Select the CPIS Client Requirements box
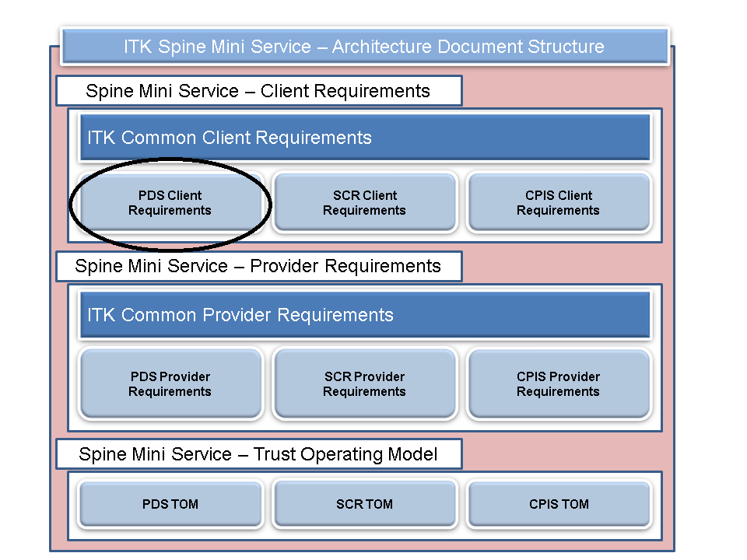Viewport: 747px width, 560px height. point(558,203)
